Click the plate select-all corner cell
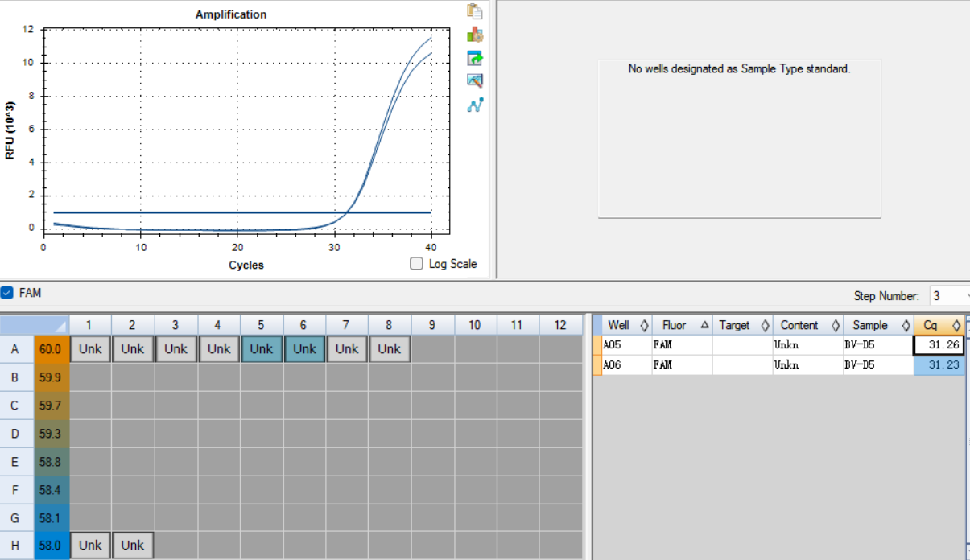The height and width of the screenshot is (560, 970). (x=35, y=325)
